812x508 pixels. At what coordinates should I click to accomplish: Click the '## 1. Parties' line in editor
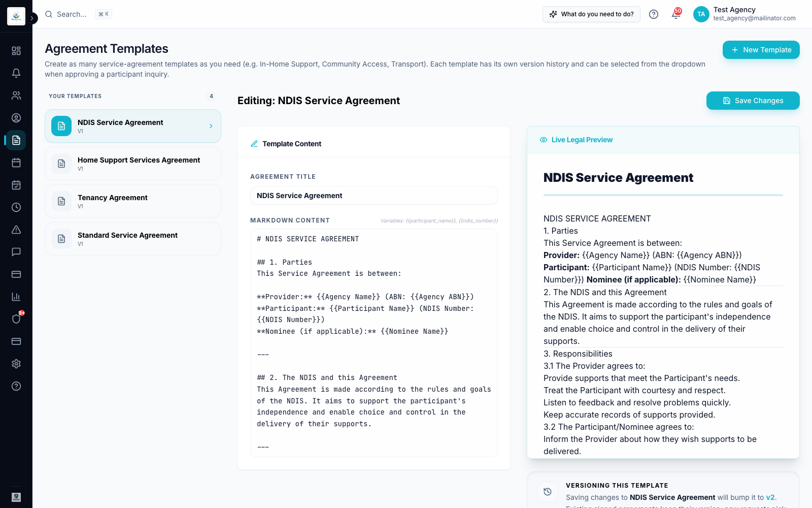tap(285, 262)
